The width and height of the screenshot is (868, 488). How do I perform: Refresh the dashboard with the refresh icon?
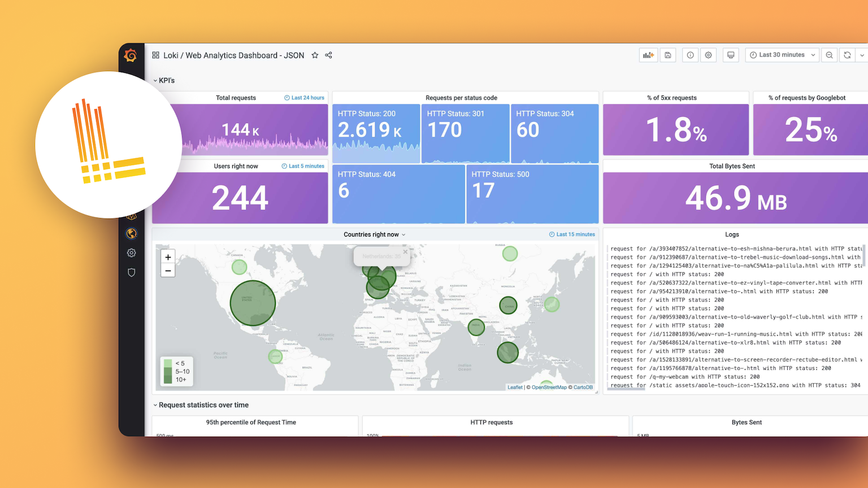(x=847, y=55)
